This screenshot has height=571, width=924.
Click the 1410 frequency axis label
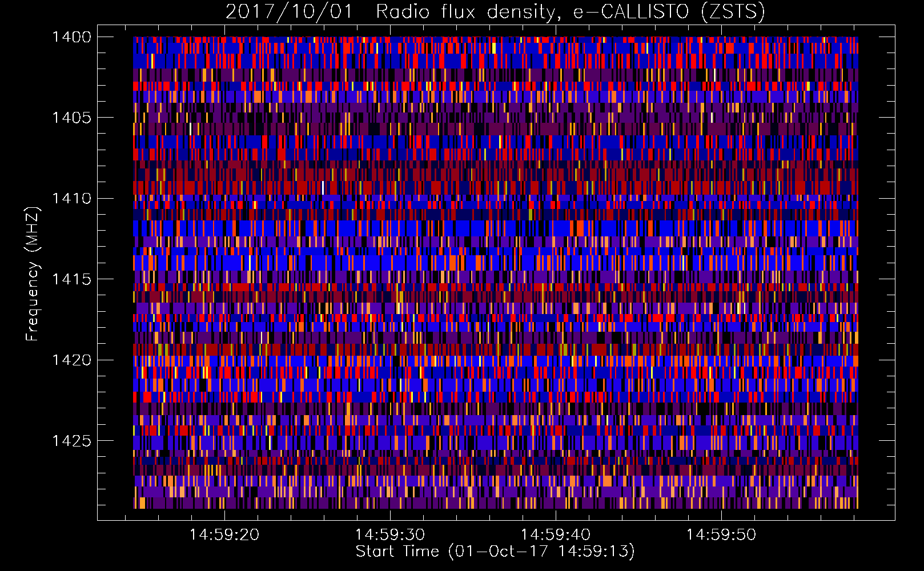71,199
